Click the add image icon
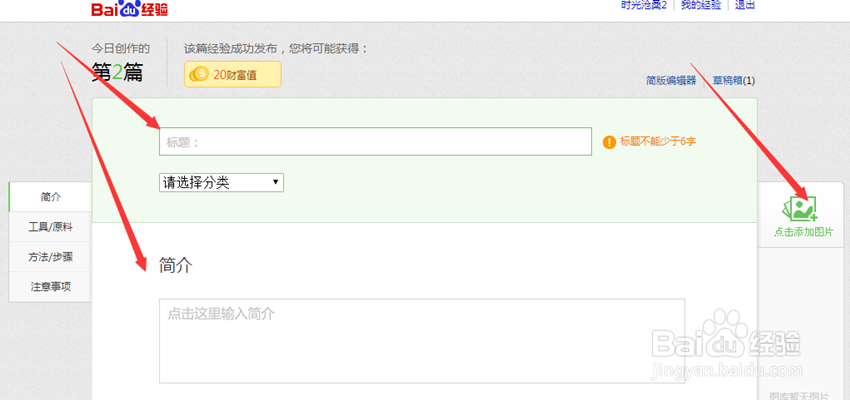The image size is (850, 400). pos(800,209)
